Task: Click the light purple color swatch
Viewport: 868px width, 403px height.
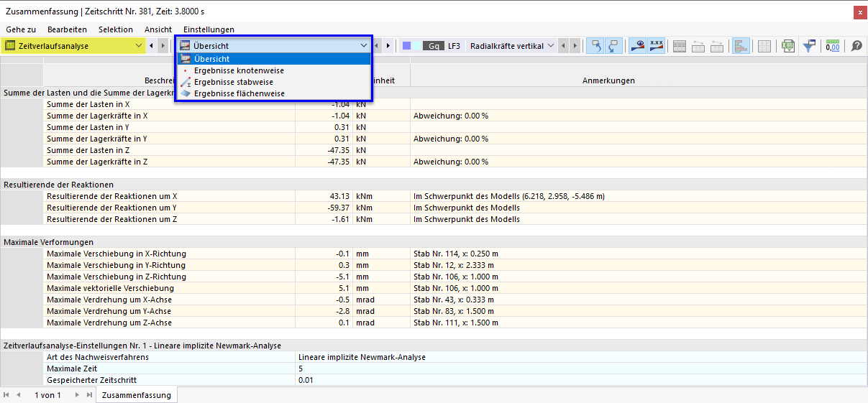Action: point(407,46)
